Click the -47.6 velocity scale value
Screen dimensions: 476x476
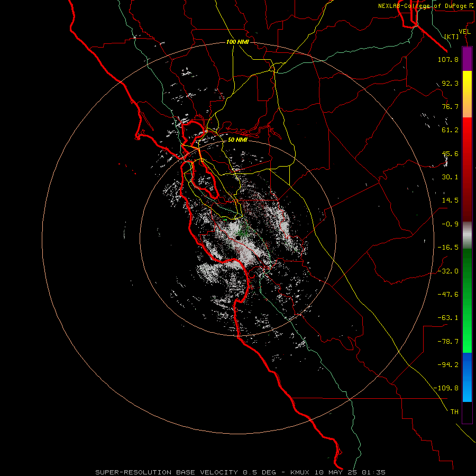point(448,295)
